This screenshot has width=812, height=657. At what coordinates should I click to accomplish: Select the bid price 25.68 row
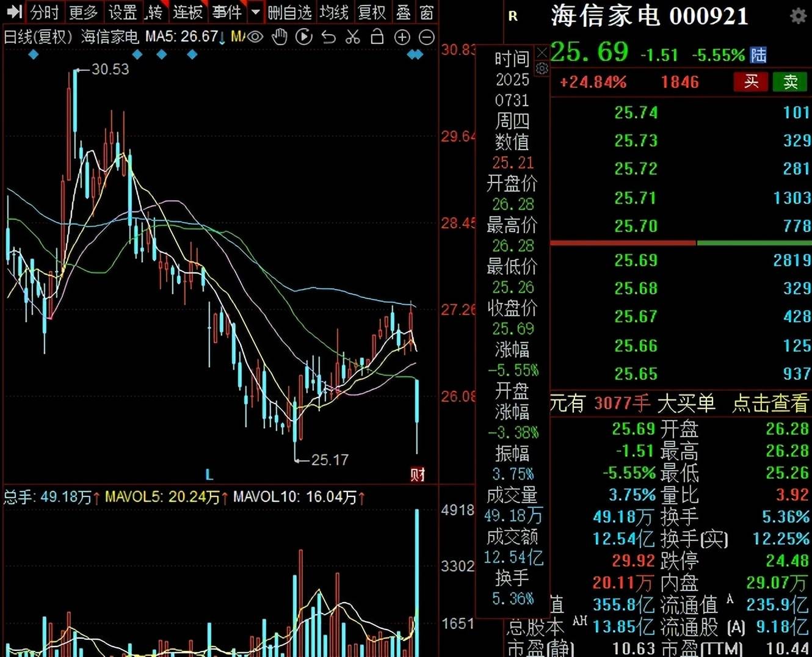[x=681, y=288]
